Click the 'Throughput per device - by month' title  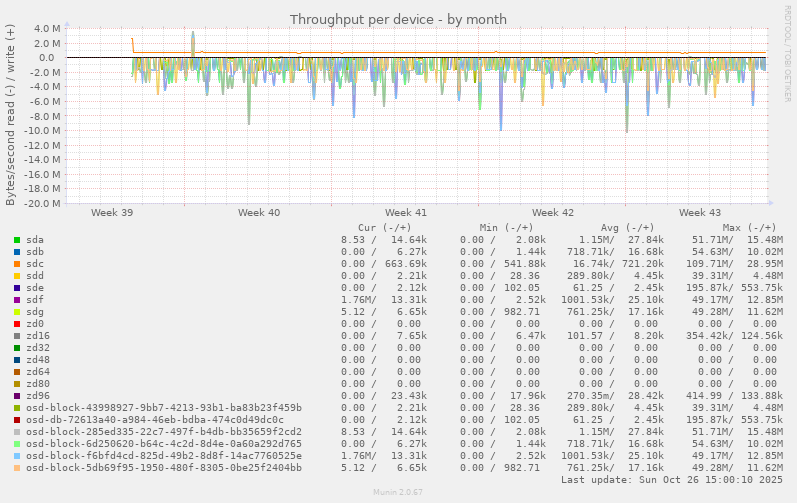tap(398, 19)
